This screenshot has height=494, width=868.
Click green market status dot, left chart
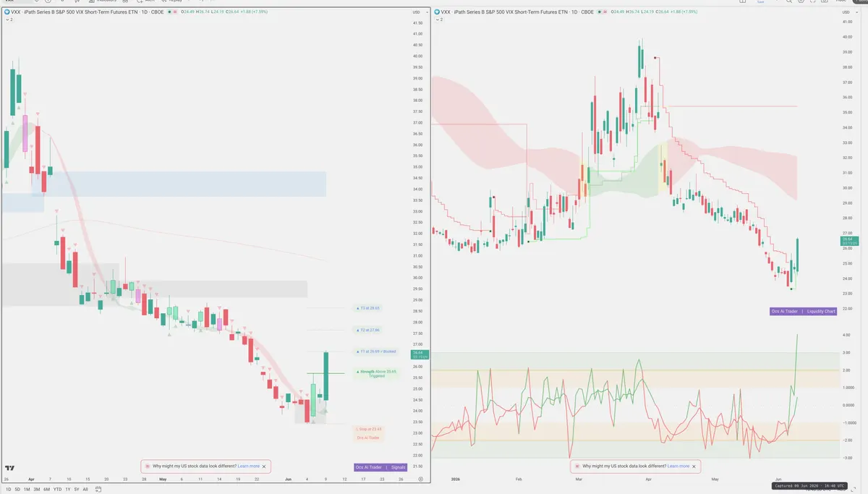click(169, 12)
